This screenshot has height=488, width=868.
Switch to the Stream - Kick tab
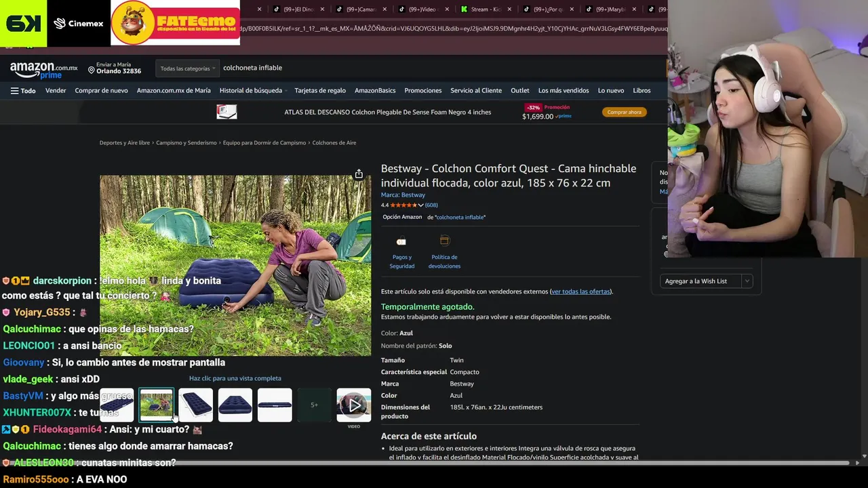(x=481, y=9)
